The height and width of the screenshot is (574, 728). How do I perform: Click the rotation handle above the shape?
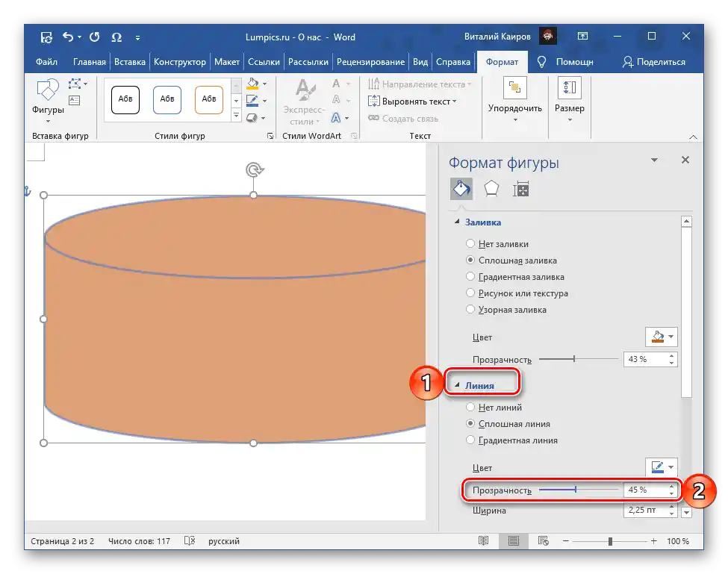pyautogui.click(x=254, y=170)
